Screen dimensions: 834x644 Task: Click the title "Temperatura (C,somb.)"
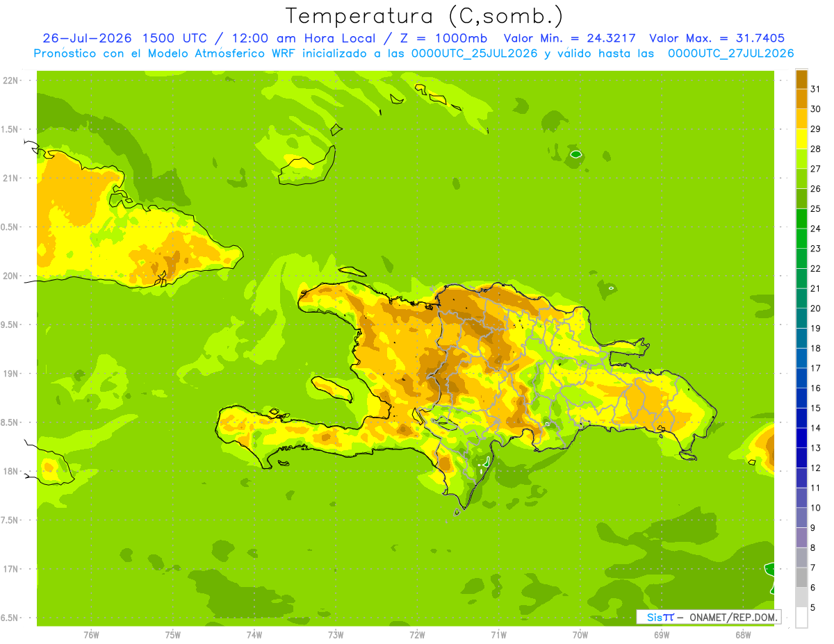(x=424, y=17)
